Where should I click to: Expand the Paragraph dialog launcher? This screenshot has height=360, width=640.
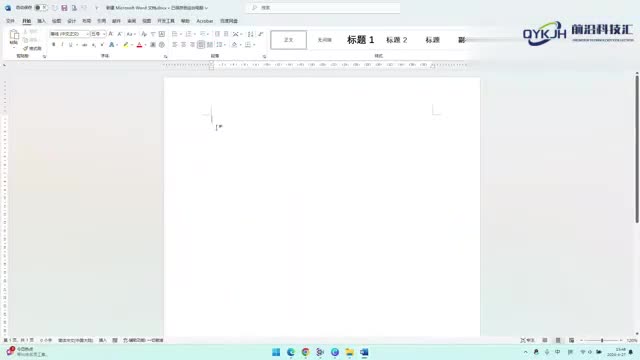pyautogui.click(x=264, y=56)
